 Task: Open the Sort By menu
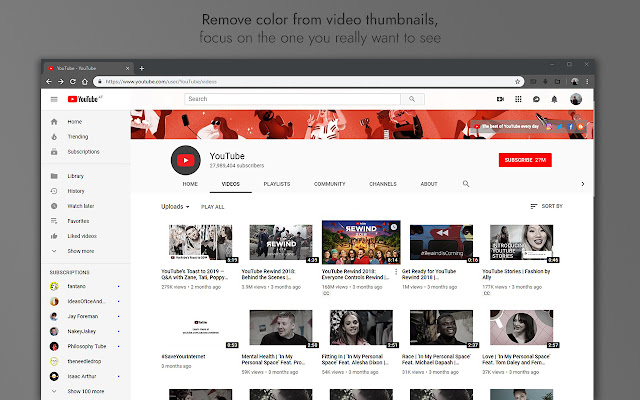547,206
